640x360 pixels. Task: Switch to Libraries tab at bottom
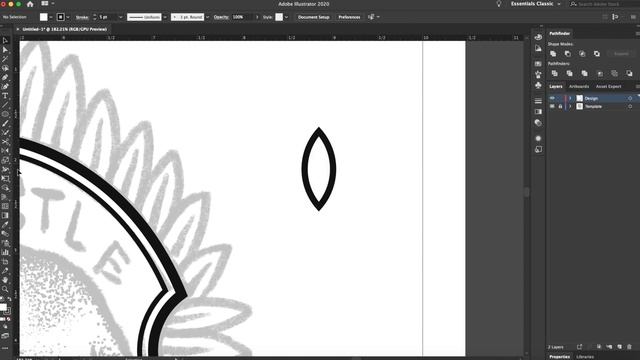584,357
